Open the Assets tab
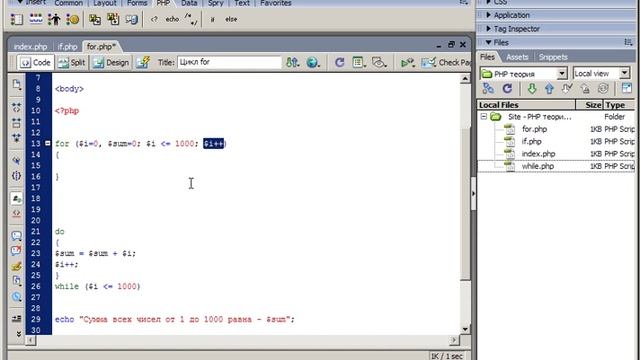 pos(517,57)
